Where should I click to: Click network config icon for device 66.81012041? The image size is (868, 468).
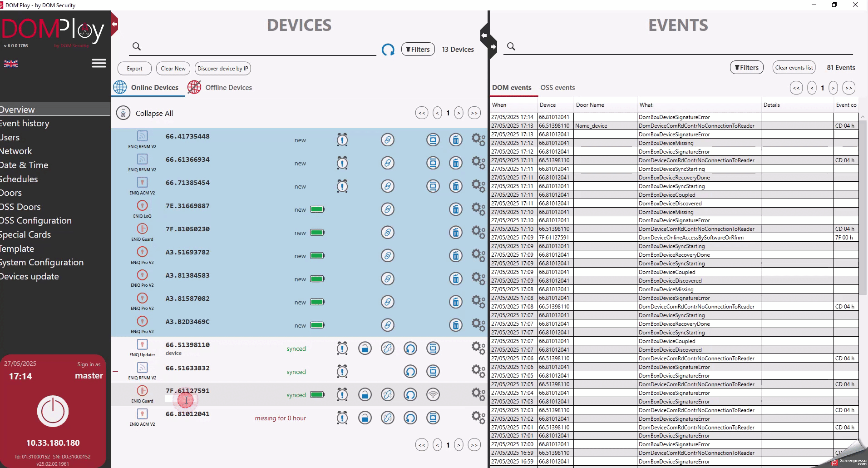click(433, 418)
